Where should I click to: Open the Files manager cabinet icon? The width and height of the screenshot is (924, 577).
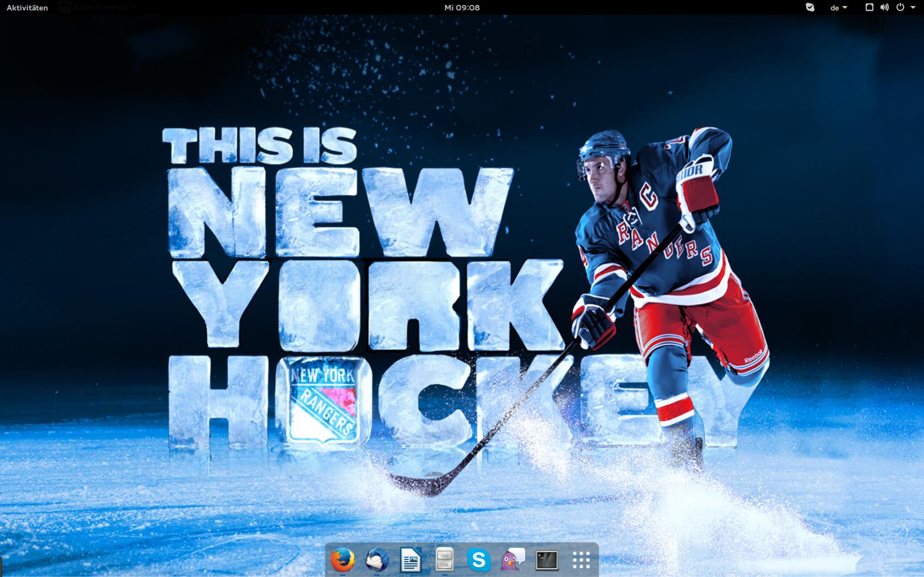coord(445,560)
